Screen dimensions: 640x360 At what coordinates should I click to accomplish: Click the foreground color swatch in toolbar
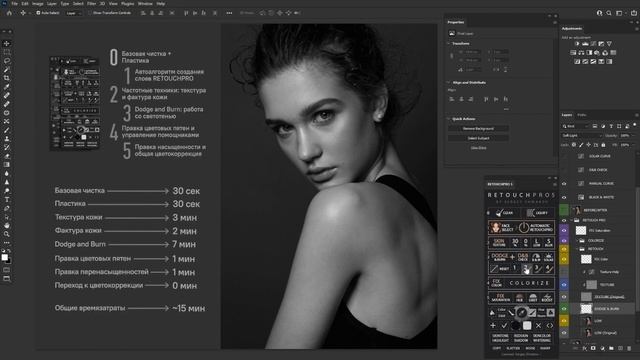click(x=4, y=257)
